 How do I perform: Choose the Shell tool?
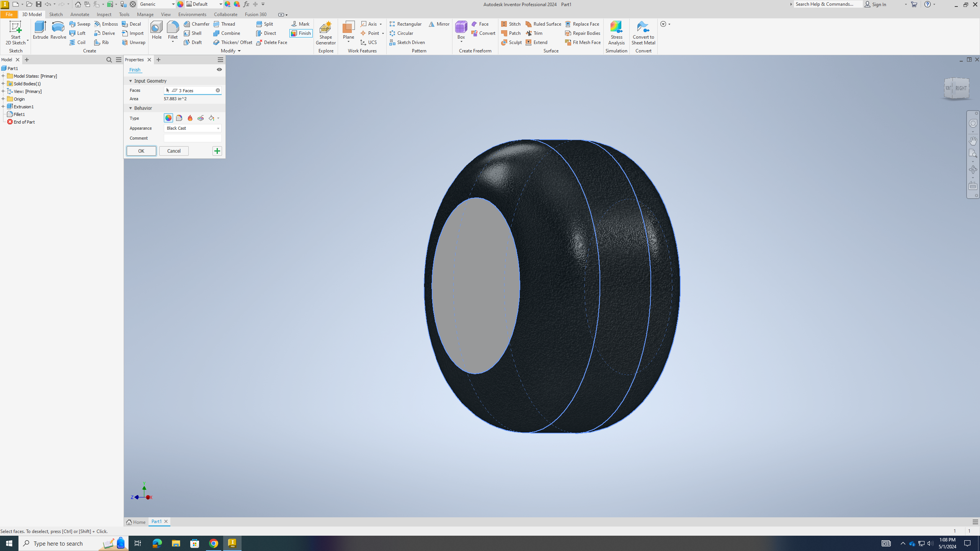tap(193, 33)
